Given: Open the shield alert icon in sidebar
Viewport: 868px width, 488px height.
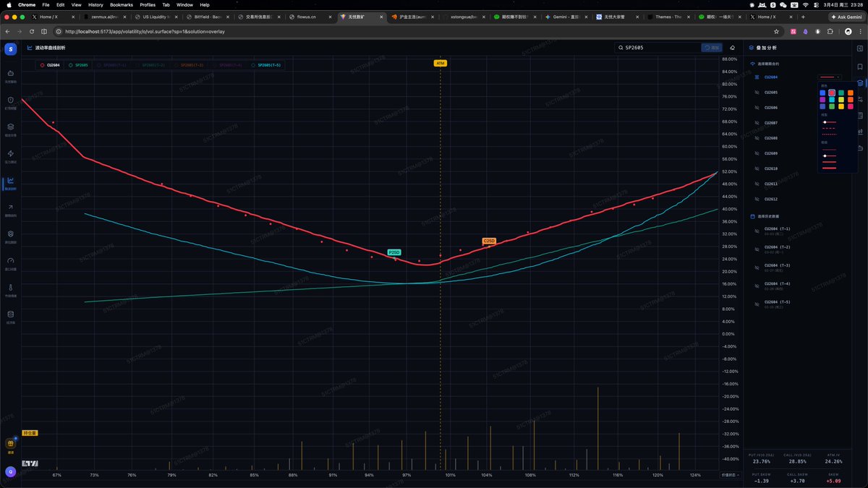Looking at the screenshot, I should [x=10, y=100].
